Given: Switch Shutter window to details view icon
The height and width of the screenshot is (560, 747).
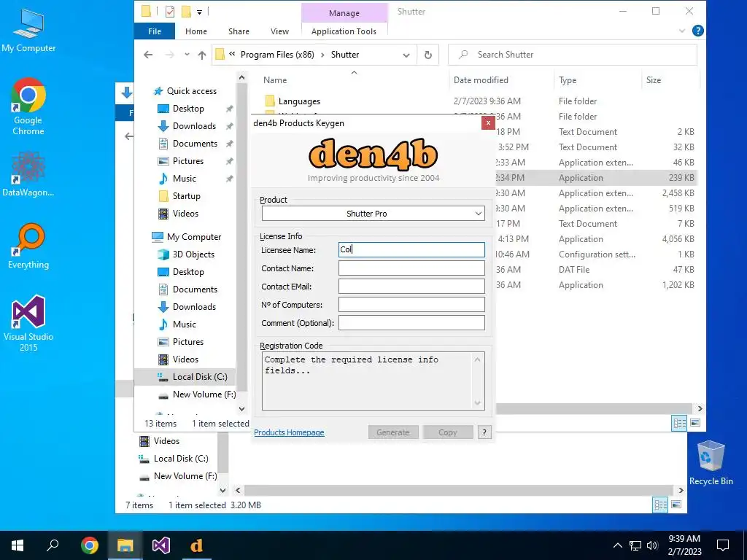Looking at the screenshot, I should [x=679, y=424].
